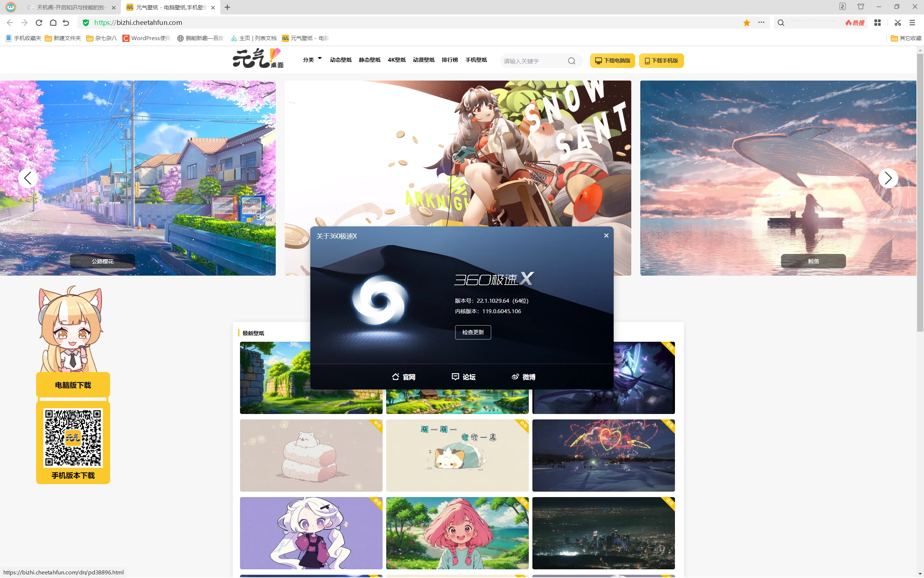This screenshot has height=578, width=924.
Task: Open the 鲸落 whale banner image
Action: coord(778,178)
